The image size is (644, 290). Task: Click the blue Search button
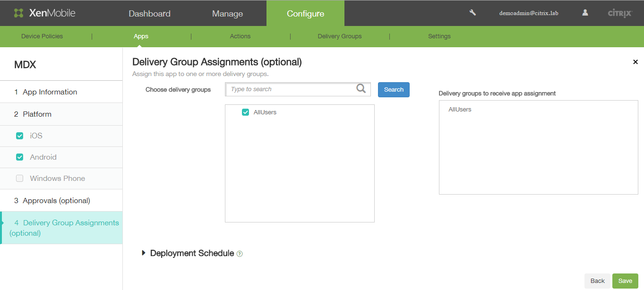394,90
